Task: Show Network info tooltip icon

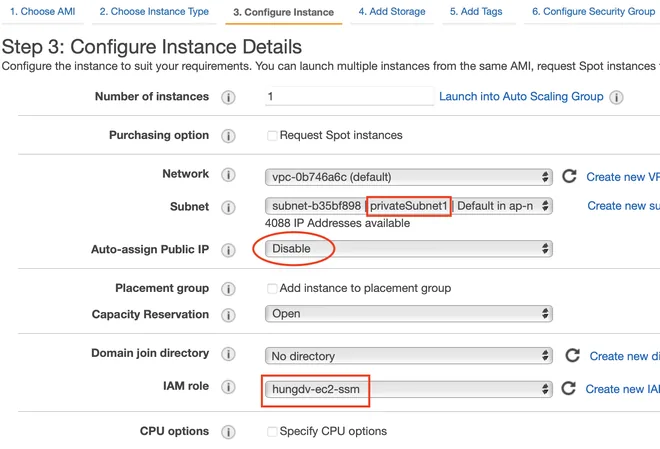Action: tap(228, 175)
